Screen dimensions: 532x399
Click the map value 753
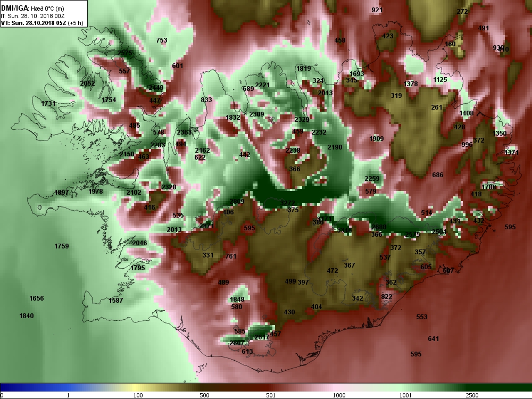[162, 40]
